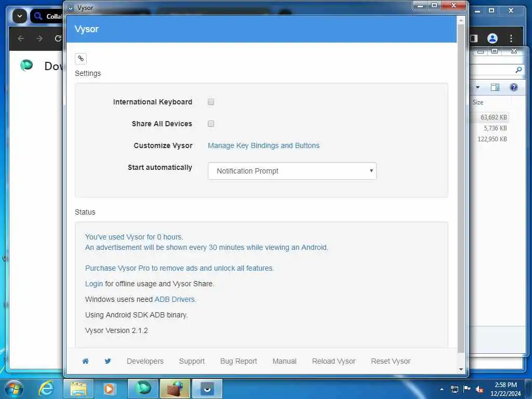Switch to the green browser taskbar icon
The width and height of the screenshot is (532, 399).
[143, 389]
